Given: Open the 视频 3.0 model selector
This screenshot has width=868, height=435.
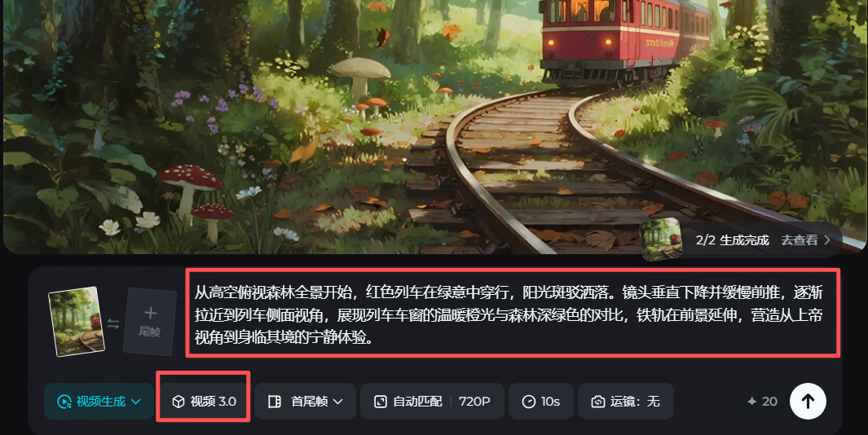Looking at the screenshot, I should pos(204,402).
